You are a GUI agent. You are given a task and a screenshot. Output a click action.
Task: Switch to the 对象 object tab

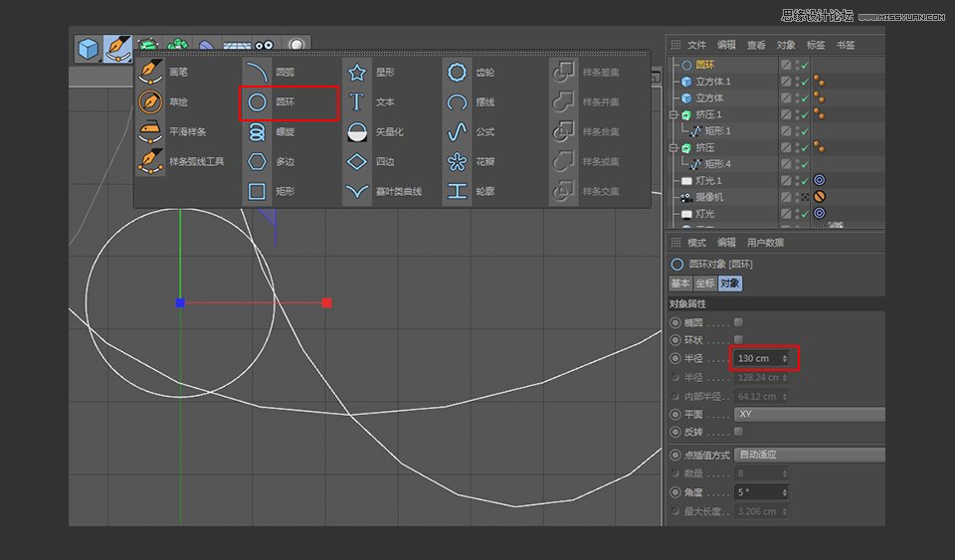729,283
